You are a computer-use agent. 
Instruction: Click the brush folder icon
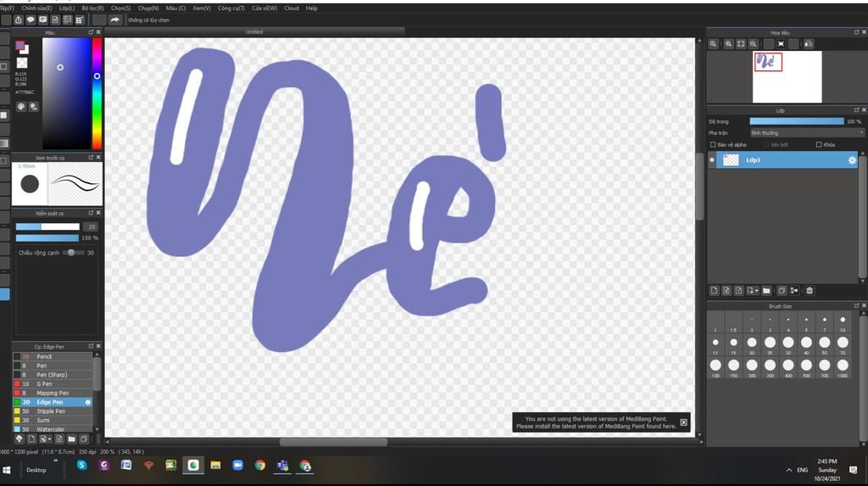(71, 439)
